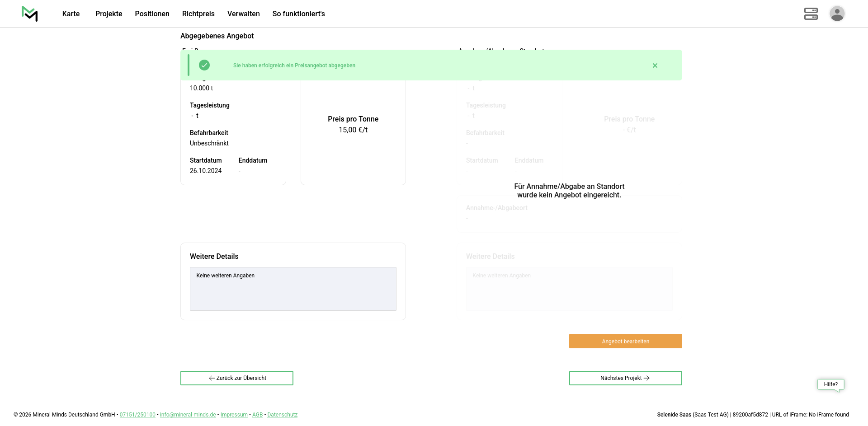Click the green success checkmark icon
This screenshot has width=868, height=426.
(204, 65)
